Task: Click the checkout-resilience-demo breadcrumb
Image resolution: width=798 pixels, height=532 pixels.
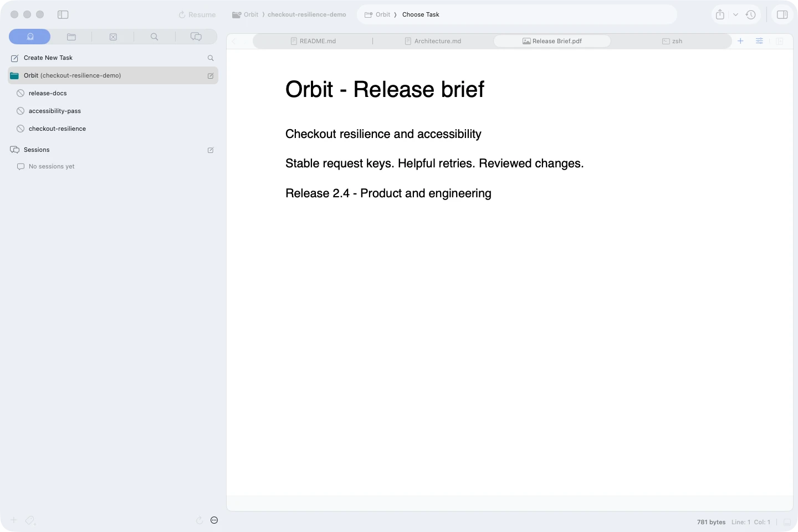Action: pos(307,15)
